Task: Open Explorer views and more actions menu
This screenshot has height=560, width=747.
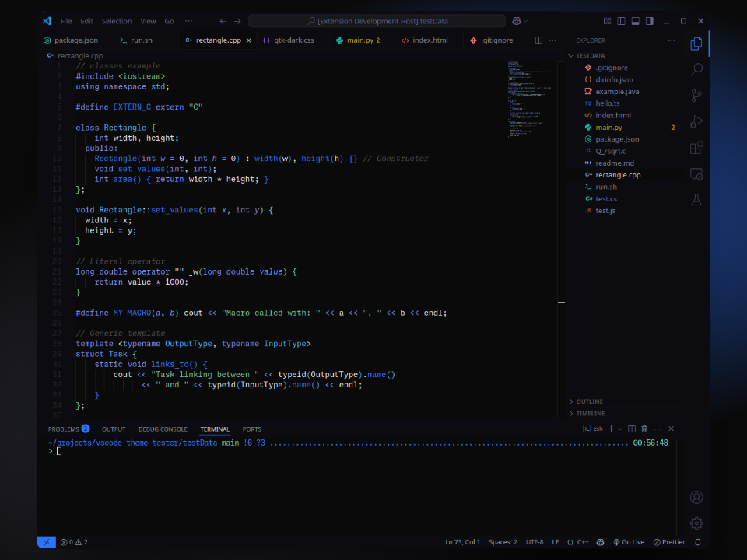Action: pyautogui.click(x=672, y=40)
